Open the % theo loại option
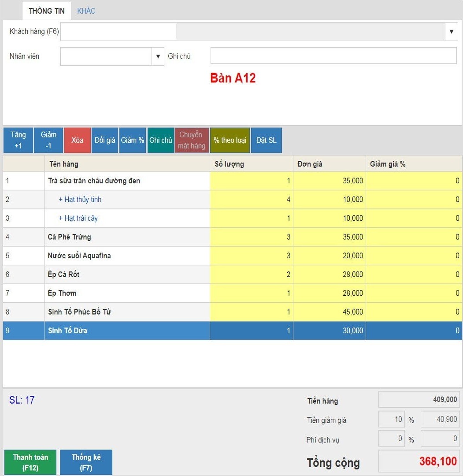The height and width of the screenshot is (476, 463). click(x=230, y=140)
